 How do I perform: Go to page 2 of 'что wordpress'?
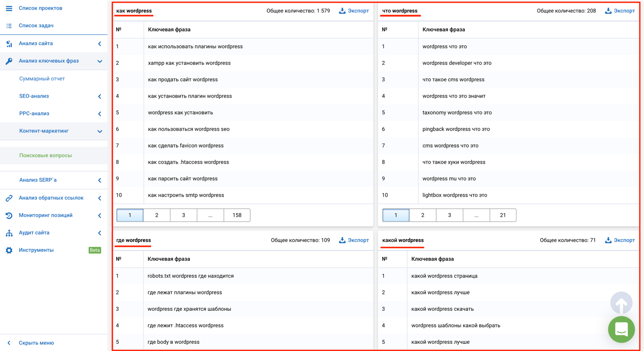tap(422, 215)
